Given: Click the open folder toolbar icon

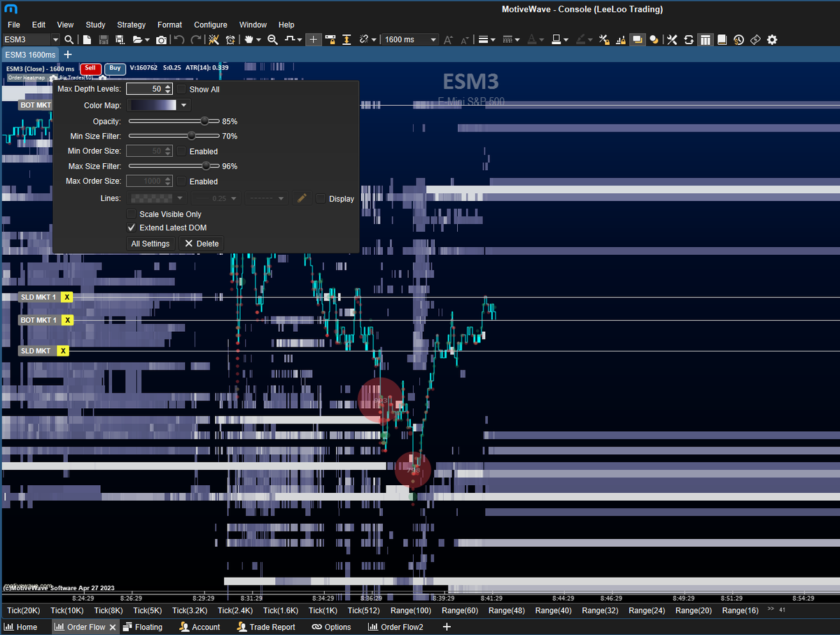Looking at the screenshot, I should (136, 40).
